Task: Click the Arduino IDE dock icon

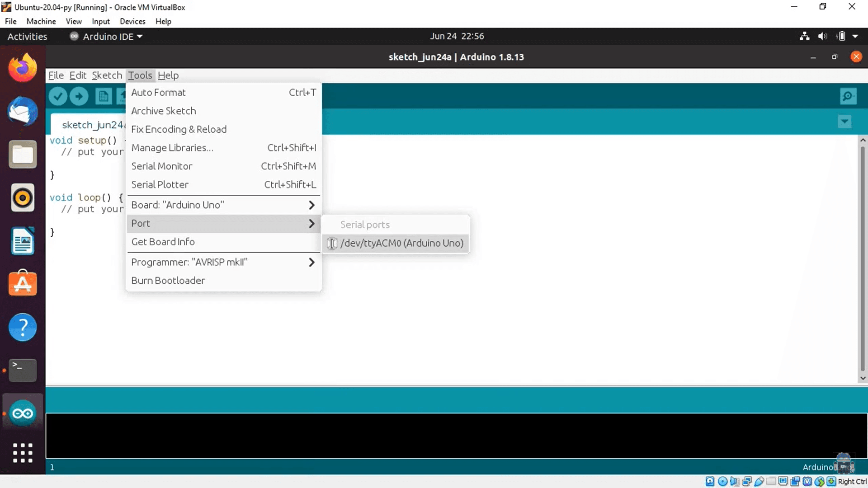Action: 23,413
